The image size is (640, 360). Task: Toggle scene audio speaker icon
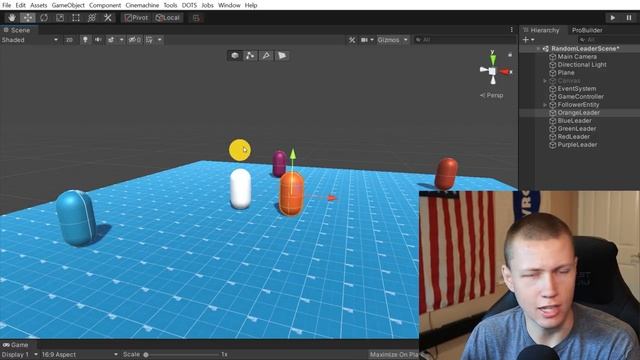click(x=98, y=40)
